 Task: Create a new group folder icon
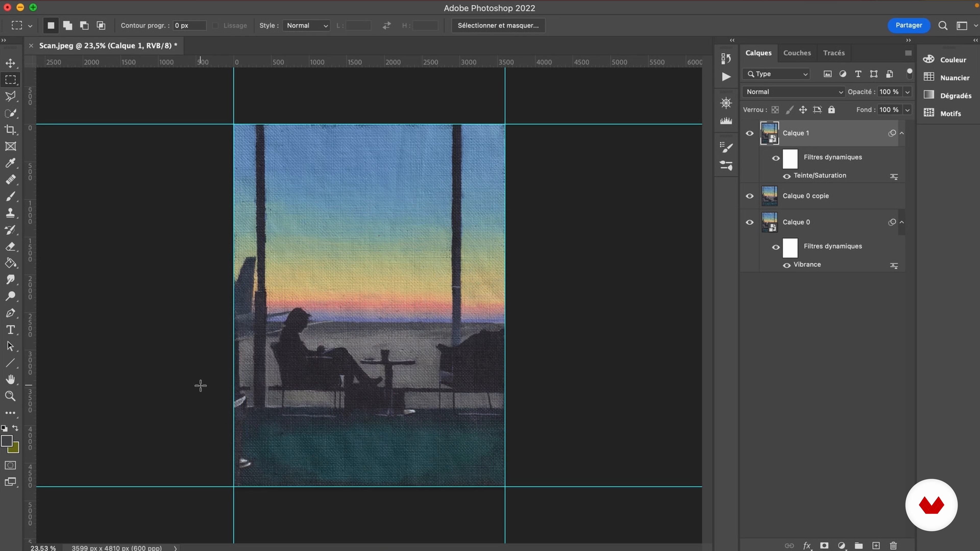coord(859,546)
